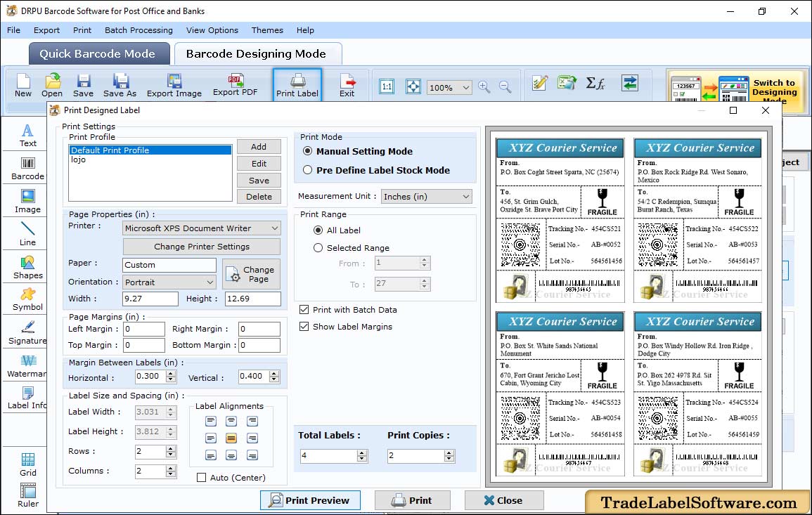Zoom out with magnifier minus icon
This screenshot has height=515, width=812.
click(505, 86)
